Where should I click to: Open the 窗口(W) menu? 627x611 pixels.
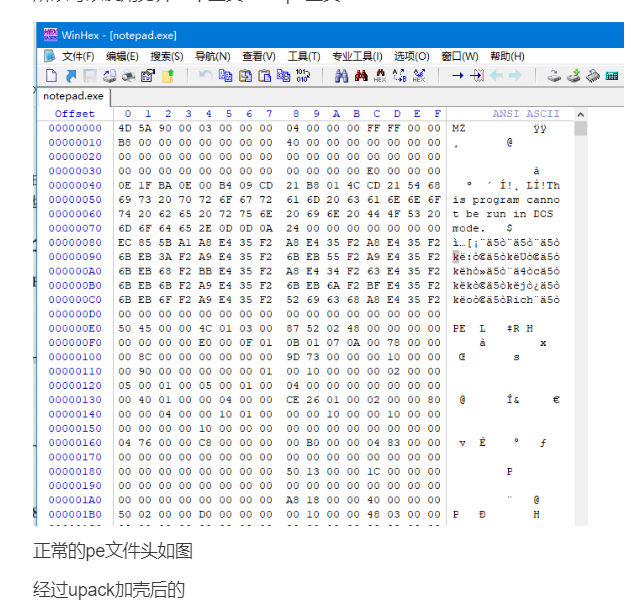[459, 56]
